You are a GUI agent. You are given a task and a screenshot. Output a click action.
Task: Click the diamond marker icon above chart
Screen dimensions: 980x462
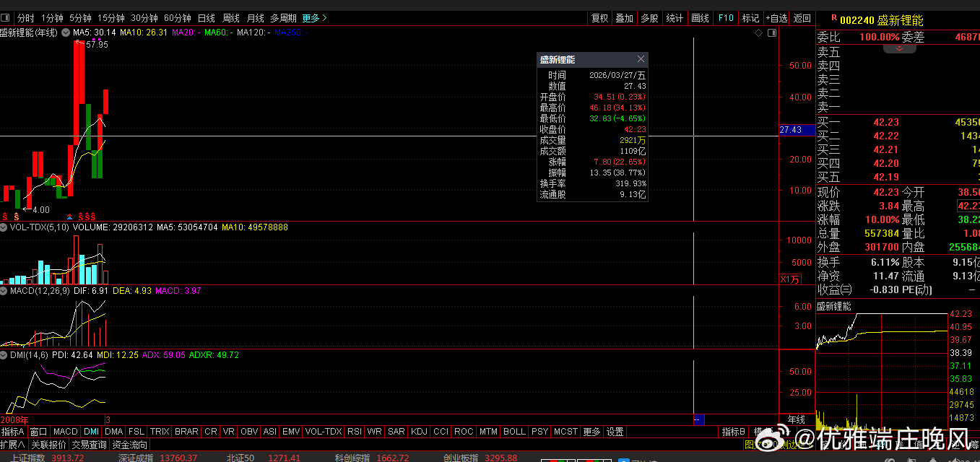click(x=758, y=32)
